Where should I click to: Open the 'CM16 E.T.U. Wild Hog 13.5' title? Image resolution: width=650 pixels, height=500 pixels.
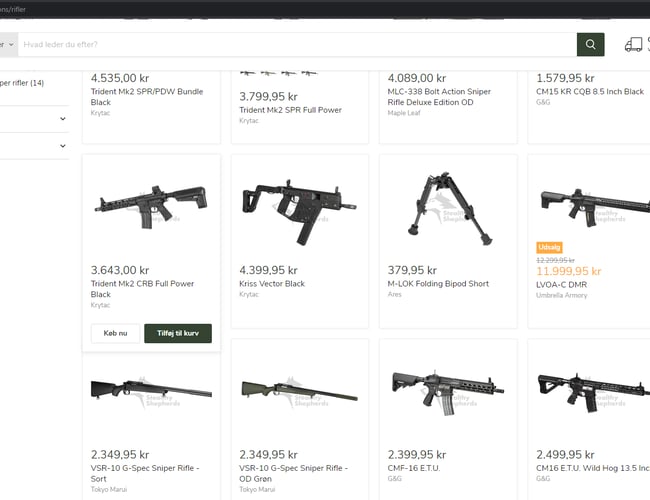[593, 468]
